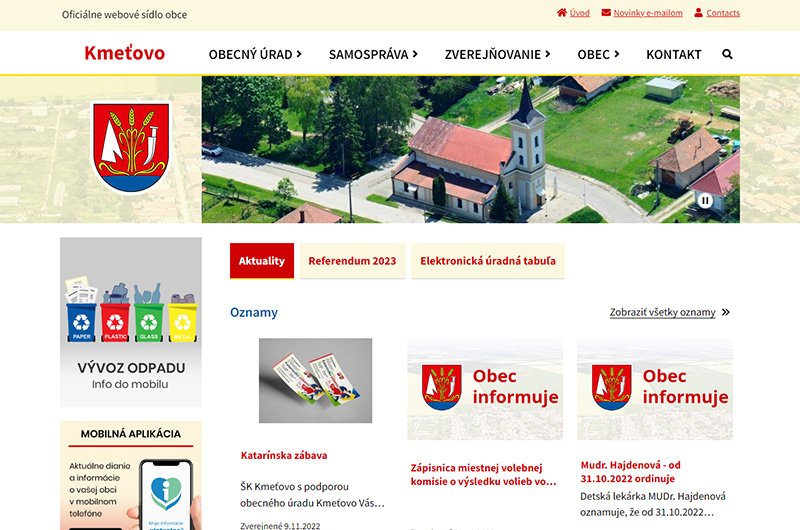Open the Mobilná aplikácia phone banner

(x=130, y=475)
